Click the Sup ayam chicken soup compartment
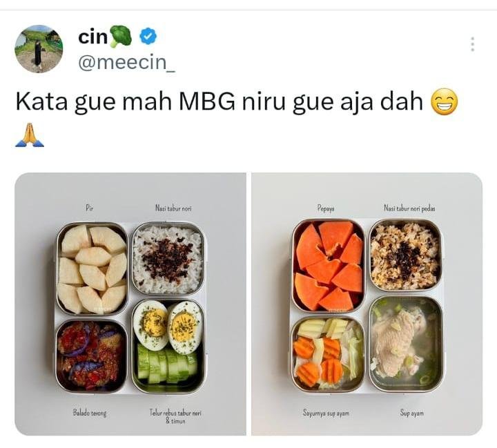This screenshot has height=448, width=497. pos(406,344)
